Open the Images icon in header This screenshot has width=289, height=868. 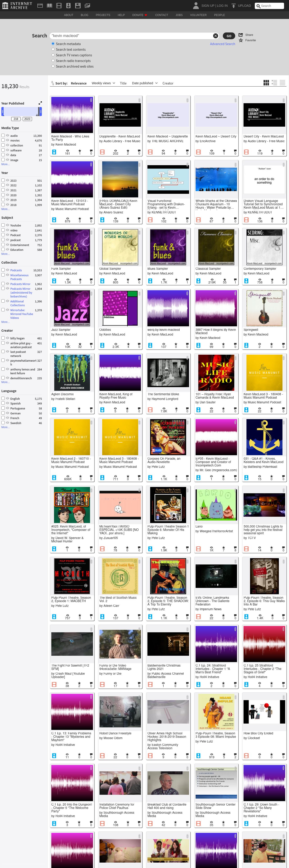pyautogui.click(x=87, y=6)
